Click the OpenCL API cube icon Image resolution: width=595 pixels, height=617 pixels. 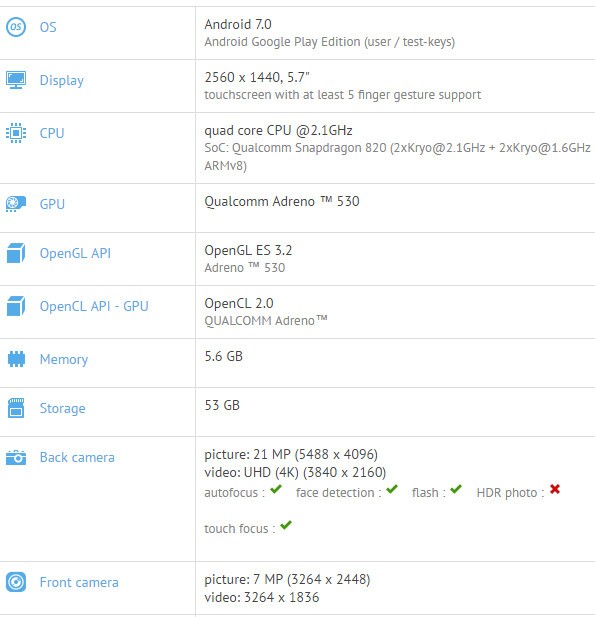(x=16, y=306)
